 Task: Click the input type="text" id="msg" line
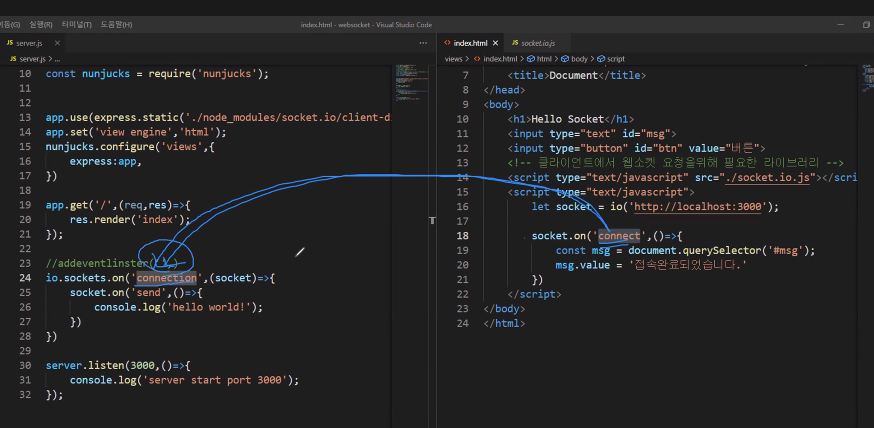pos(592,134)
